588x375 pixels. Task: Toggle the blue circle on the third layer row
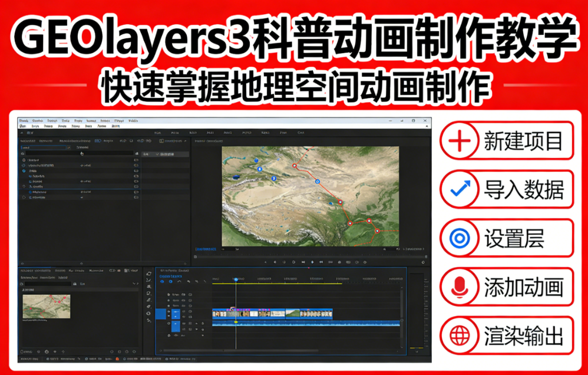[24, 171]
